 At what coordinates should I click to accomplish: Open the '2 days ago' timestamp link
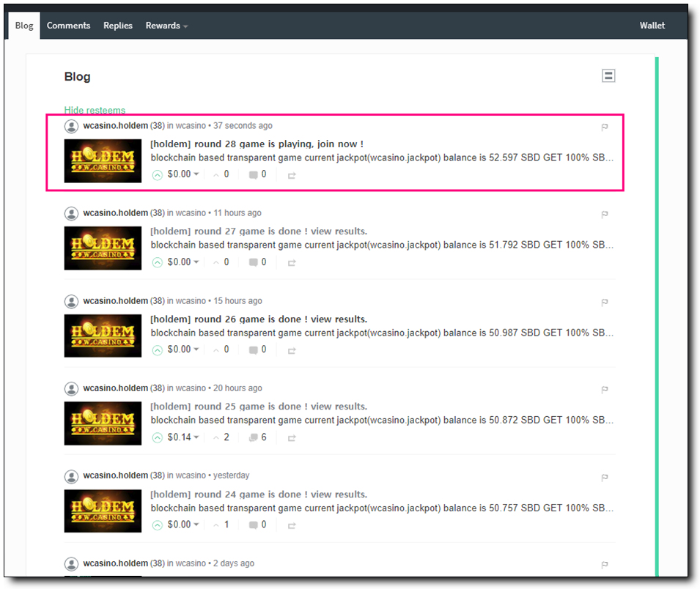point(234,563)
